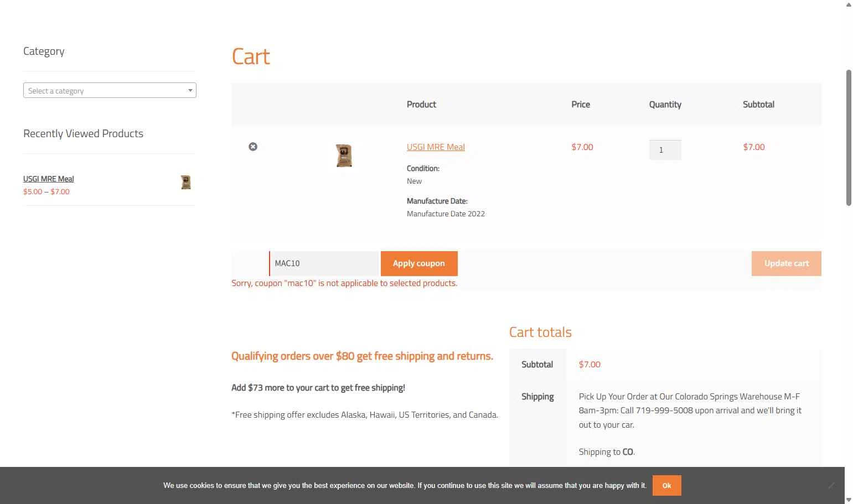This screenshot has height=504, width=853.
Task: Remove USGI MRE Meal from cart
Action: click(253, 147)
